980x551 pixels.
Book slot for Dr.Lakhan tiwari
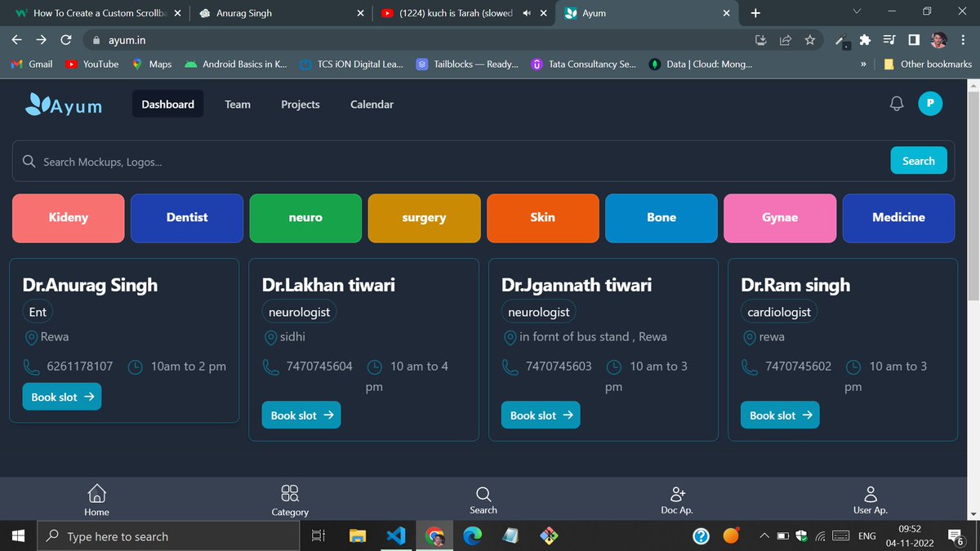301,415
